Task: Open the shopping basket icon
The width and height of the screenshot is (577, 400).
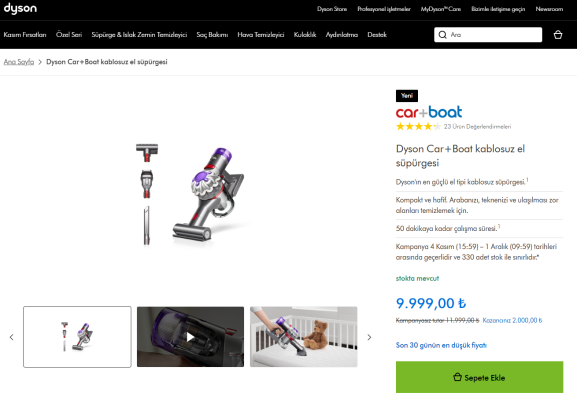Action: pos(557,35)
